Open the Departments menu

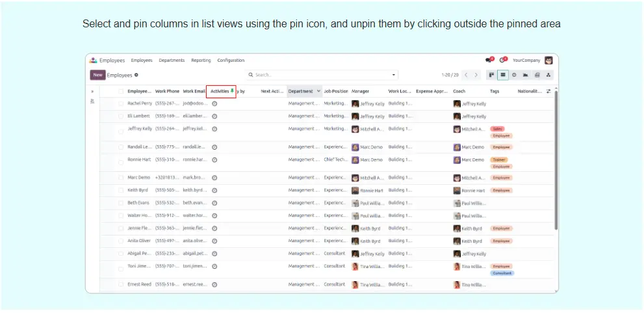[172, 61]
